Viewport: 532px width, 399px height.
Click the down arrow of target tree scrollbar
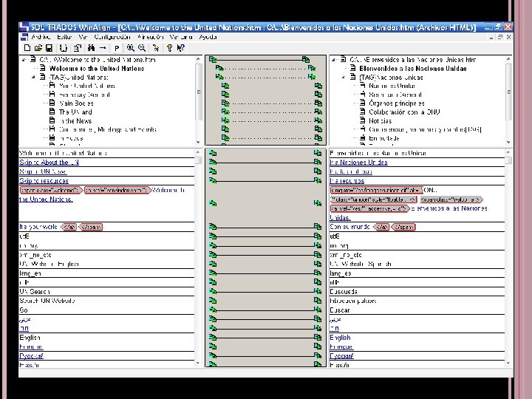pyautogui.click(x=508, y=142)
